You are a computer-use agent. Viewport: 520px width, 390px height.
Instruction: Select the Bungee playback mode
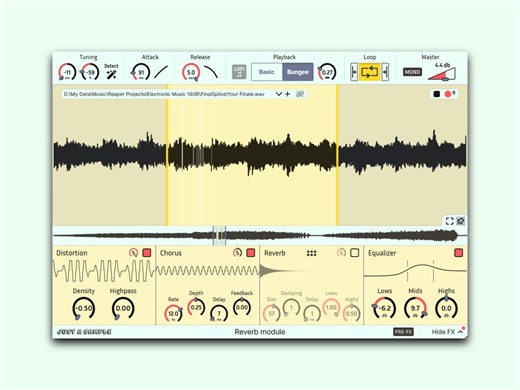pyautogui.click(x=298, y=72)
